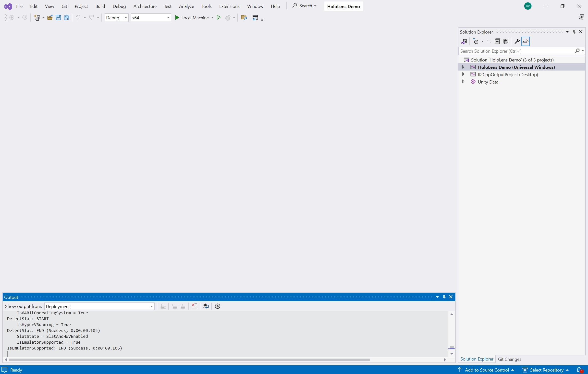The image size is (588, 374).
Task: Start debugging on Local Machine
Action: [192, 18]
